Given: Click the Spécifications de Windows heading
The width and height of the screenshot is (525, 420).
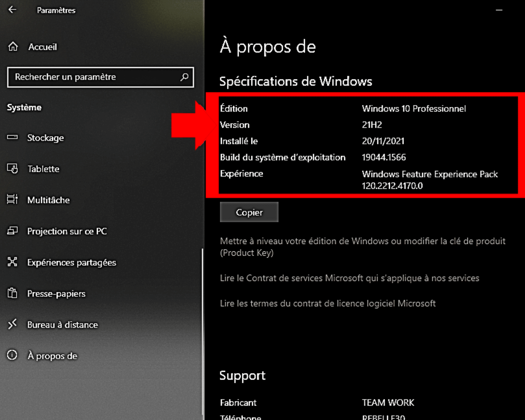Looking at the screenshot, I should 296,81.
